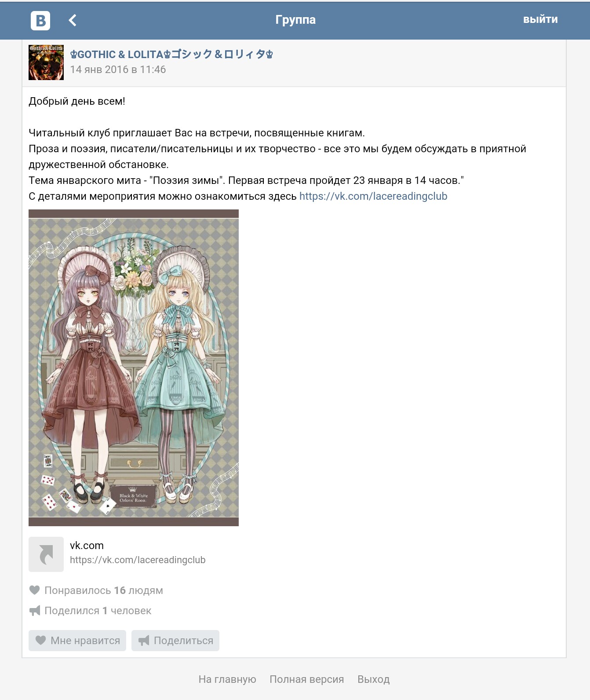Click the heart icon next to Понравилось
590x700 pixels.
[x=35, y=590]
